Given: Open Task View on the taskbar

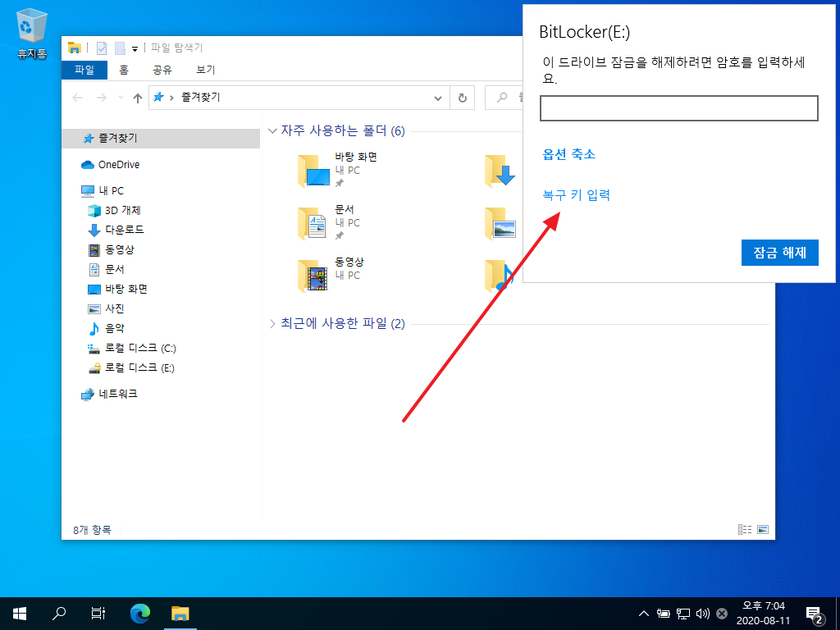Looking at the screenshot, I should (x=98, y=614).
